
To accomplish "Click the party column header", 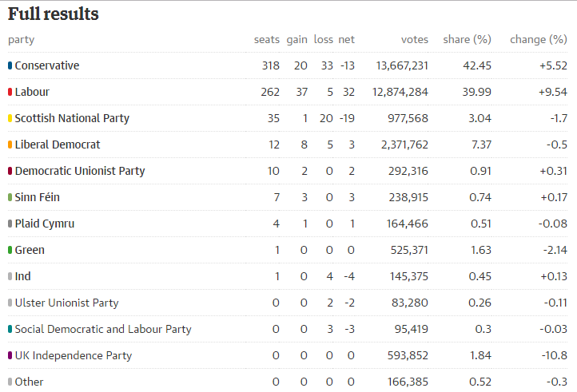I will [x=22, y=40].
